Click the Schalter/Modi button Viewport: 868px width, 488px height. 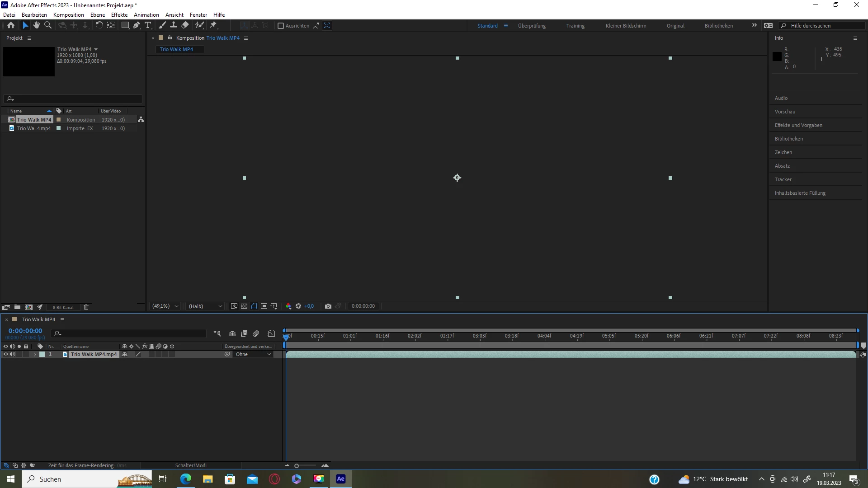[x=191, y=465]
